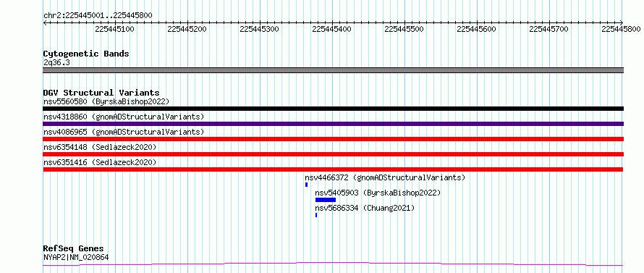644x273 pixels.
Task: Click ruler position 225445500
Action: click(404, 29)
